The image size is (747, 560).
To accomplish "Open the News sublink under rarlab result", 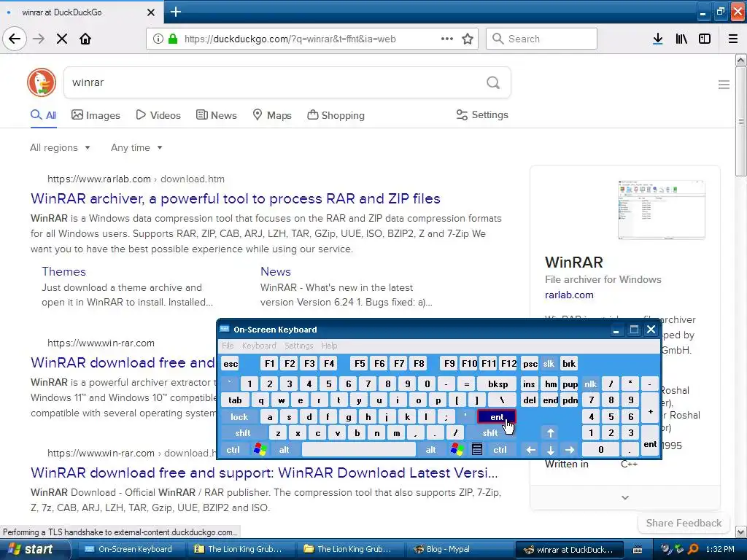I will [275, 271].
